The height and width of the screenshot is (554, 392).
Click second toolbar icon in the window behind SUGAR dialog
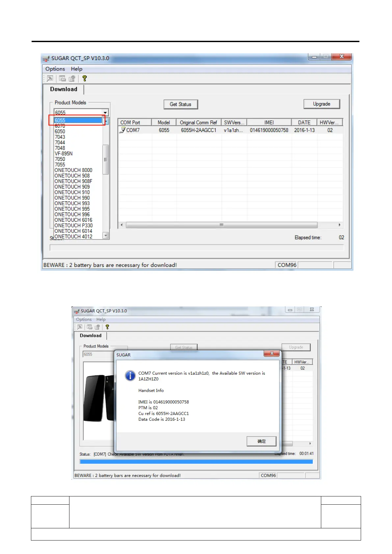pos(90,327)
